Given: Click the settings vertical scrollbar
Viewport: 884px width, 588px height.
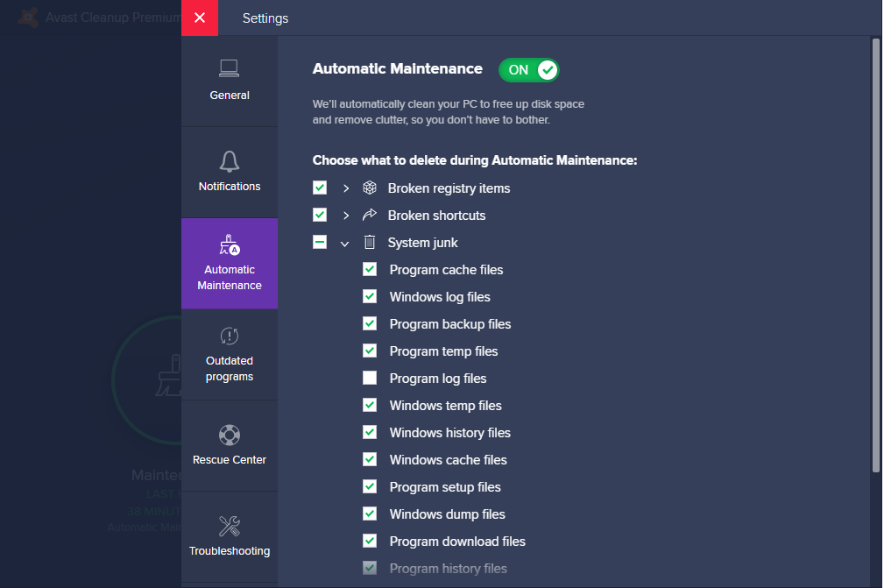Looking at the screenshot, I should point(875,255).
